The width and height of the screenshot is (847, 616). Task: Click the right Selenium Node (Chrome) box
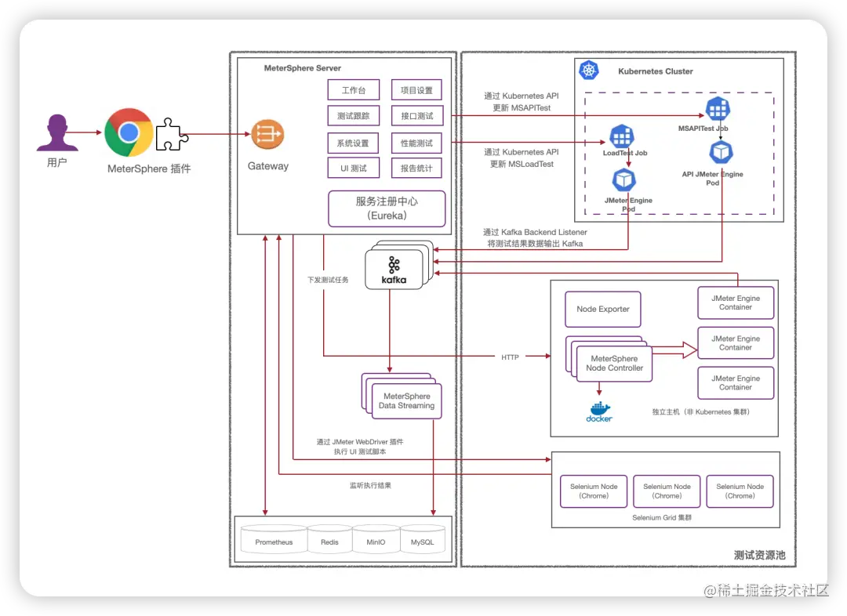740,491
